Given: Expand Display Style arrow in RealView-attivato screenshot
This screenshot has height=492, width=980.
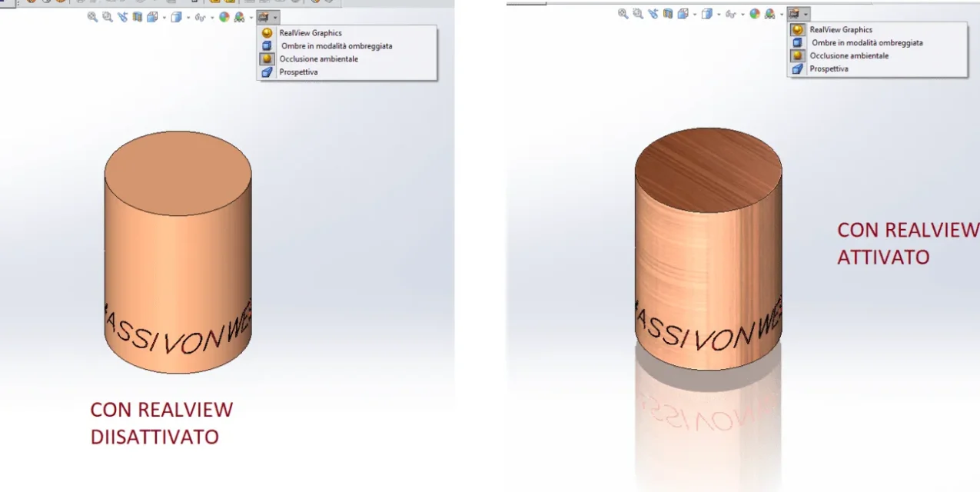Looking at the screenshot, I should [x=719, y=15].
